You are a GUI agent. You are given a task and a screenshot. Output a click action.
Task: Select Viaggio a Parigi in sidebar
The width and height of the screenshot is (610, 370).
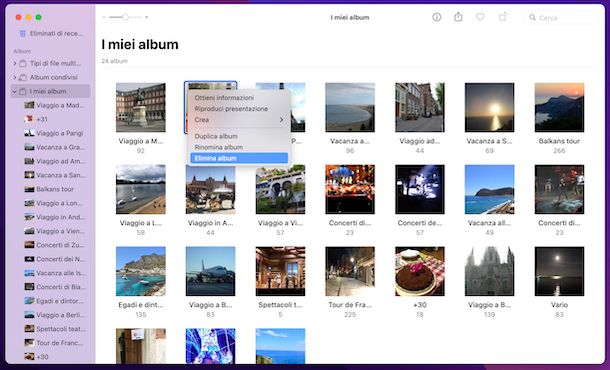[54, 133]
